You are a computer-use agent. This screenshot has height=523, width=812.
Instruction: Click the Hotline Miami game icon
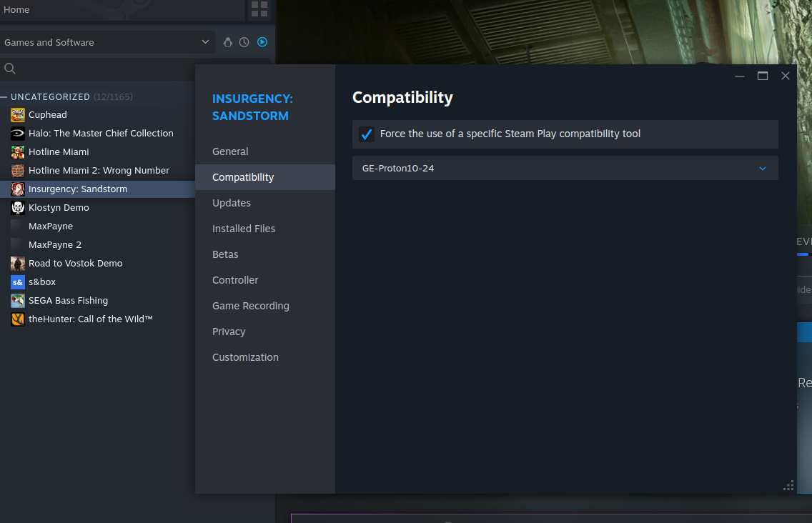click(x=18, y=152)
